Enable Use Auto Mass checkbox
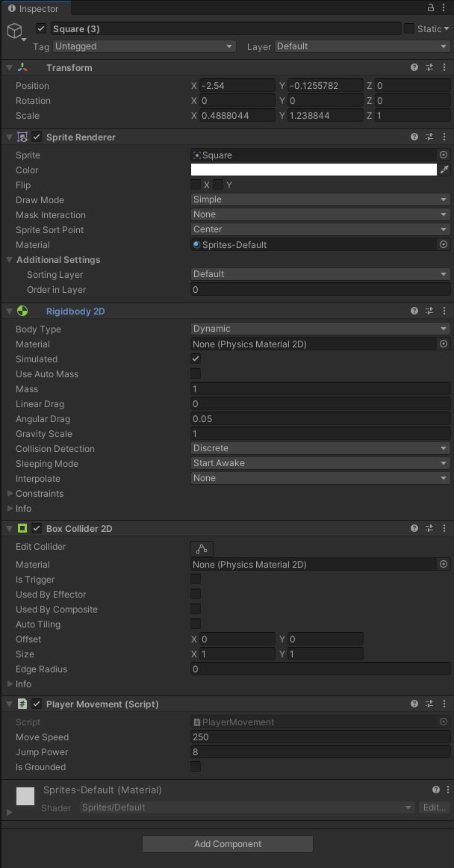454x868 pixels. (196, 373)
